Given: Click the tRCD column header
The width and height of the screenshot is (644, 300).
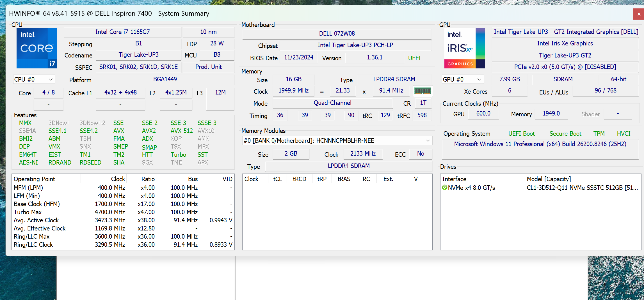Looking at the screenshot, I should point(300,179).
